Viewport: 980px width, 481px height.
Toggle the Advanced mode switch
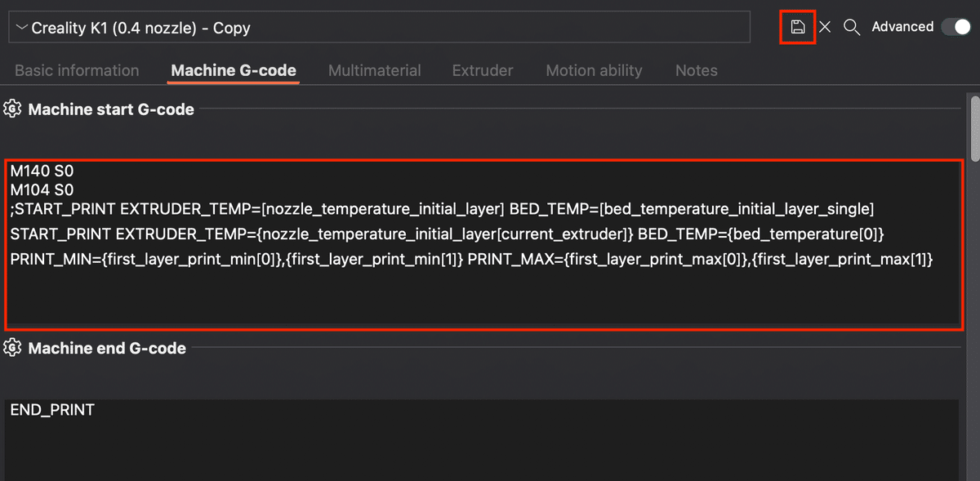coord(955,27)
